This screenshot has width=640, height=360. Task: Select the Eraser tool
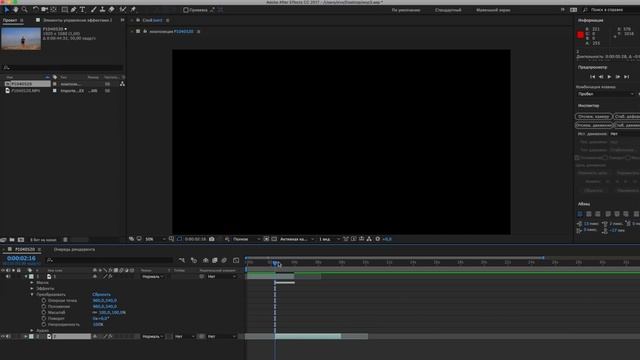pyautogui.click(x=111, y=9)
